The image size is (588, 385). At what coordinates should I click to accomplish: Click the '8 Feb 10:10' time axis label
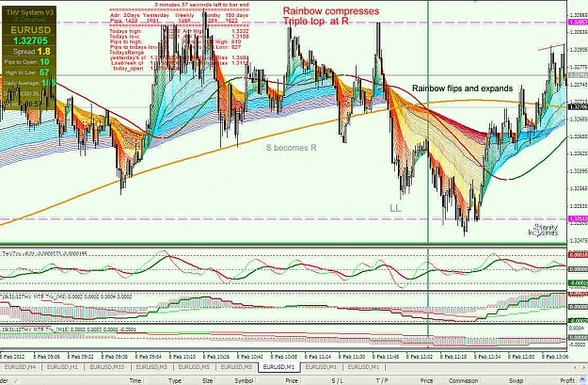click(x=183, y=356)
